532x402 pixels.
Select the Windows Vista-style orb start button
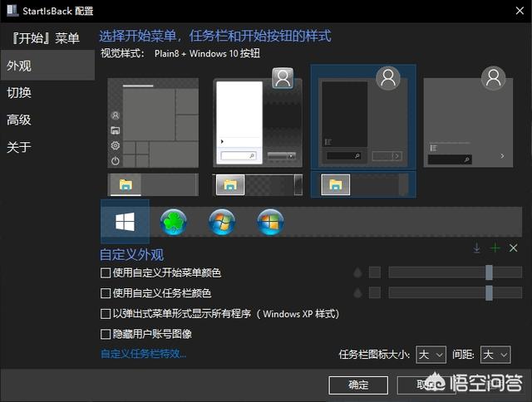(270, 222)
